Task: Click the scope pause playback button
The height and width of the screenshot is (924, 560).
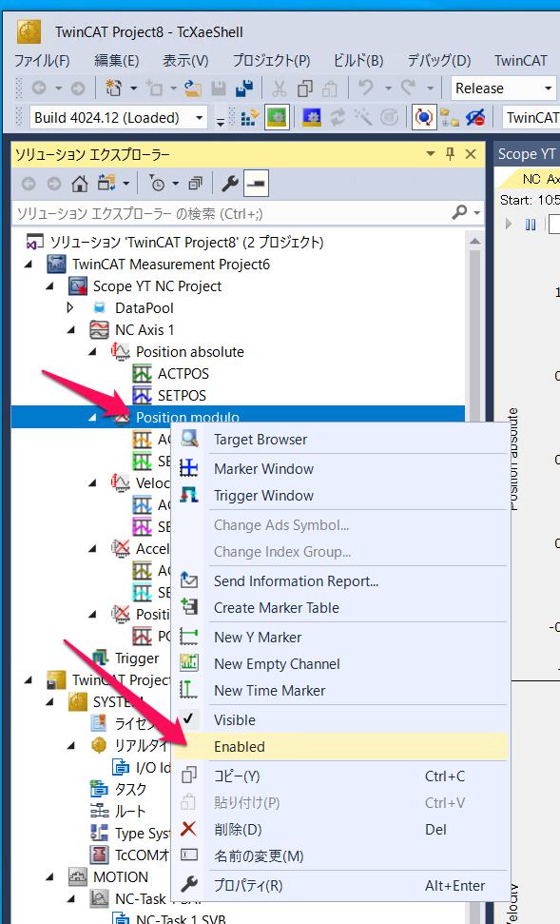Action: [530, 225]
